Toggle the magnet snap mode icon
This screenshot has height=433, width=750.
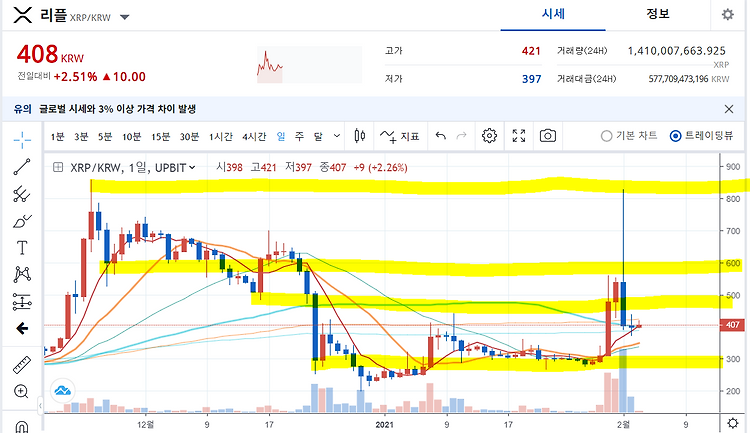[x=22, y=426]
